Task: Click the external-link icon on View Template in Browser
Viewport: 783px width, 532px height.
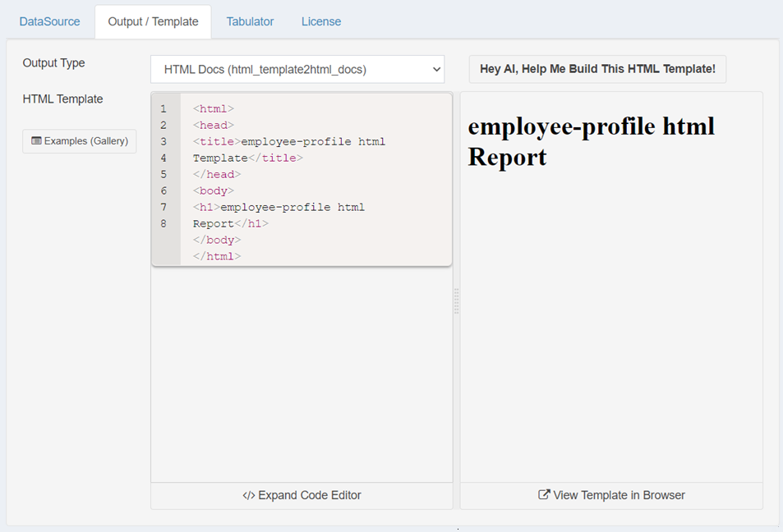Action: [543, 495]
